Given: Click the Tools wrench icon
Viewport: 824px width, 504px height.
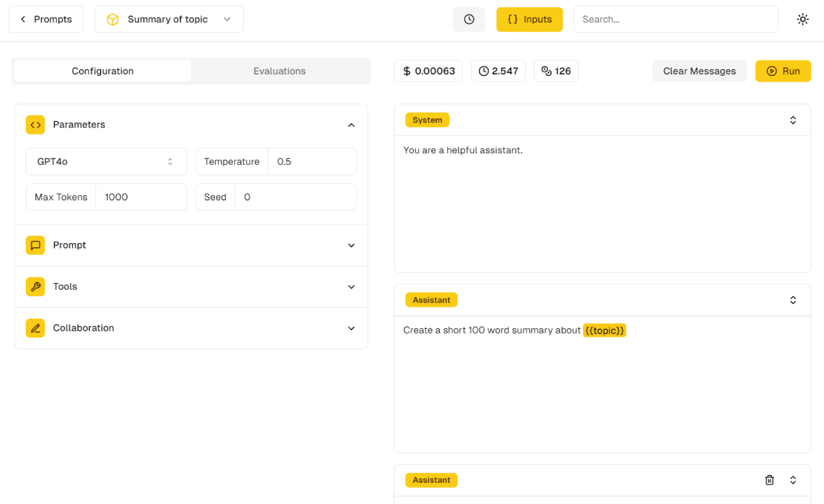Looking at the screenshot, I should click(x=35, y=286).
